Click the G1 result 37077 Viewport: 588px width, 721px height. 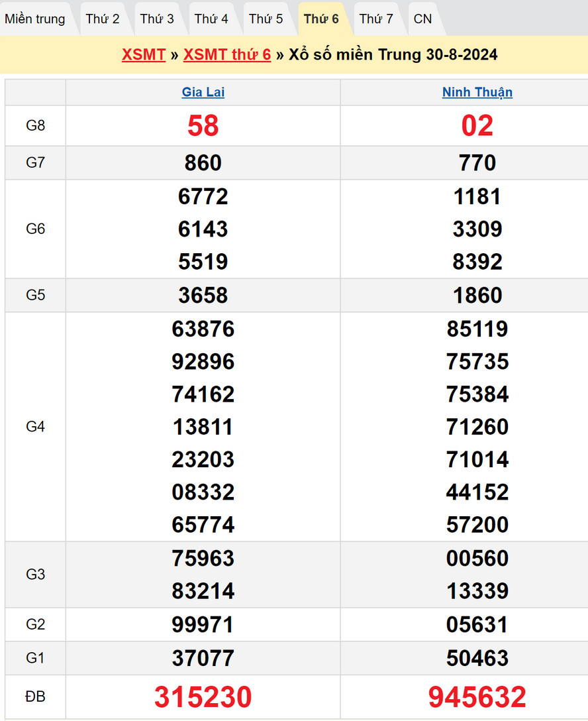pos(203,658)
